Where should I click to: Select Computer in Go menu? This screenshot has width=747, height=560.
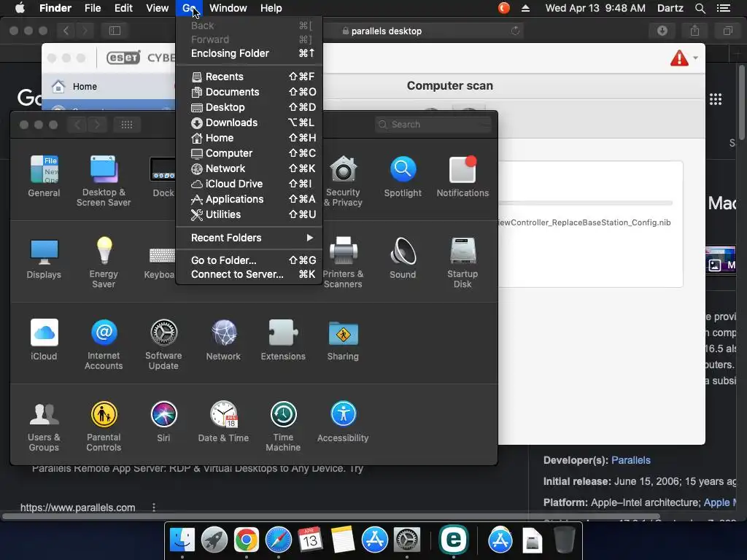[249, 153]
